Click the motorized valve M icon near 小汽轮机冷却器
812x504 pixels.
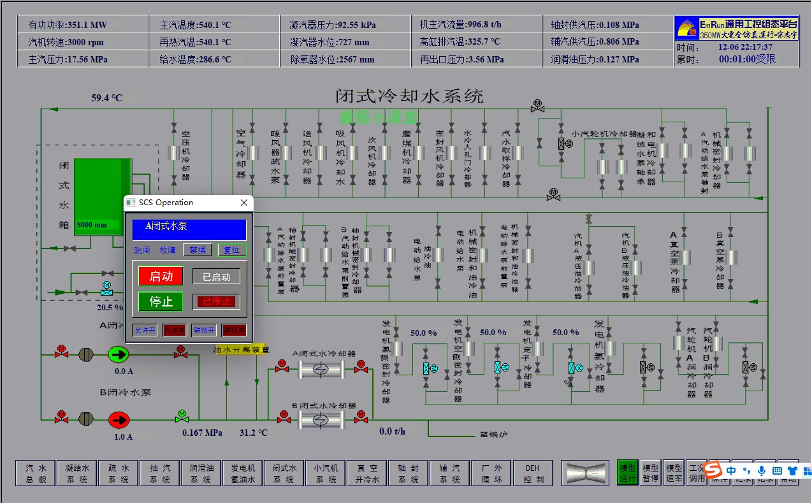pos(537,107)
